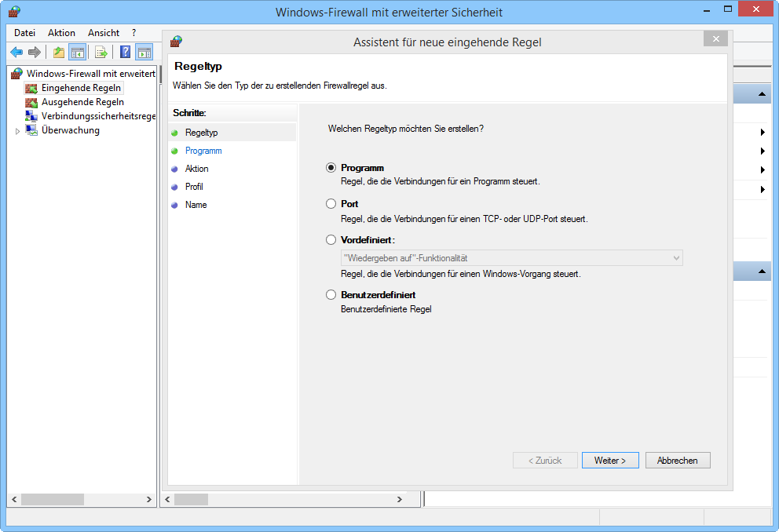The width and height of the screenshot is (779, 532).
Task: Click the blue bullet next to step Profil
Action: pos(174,187)
